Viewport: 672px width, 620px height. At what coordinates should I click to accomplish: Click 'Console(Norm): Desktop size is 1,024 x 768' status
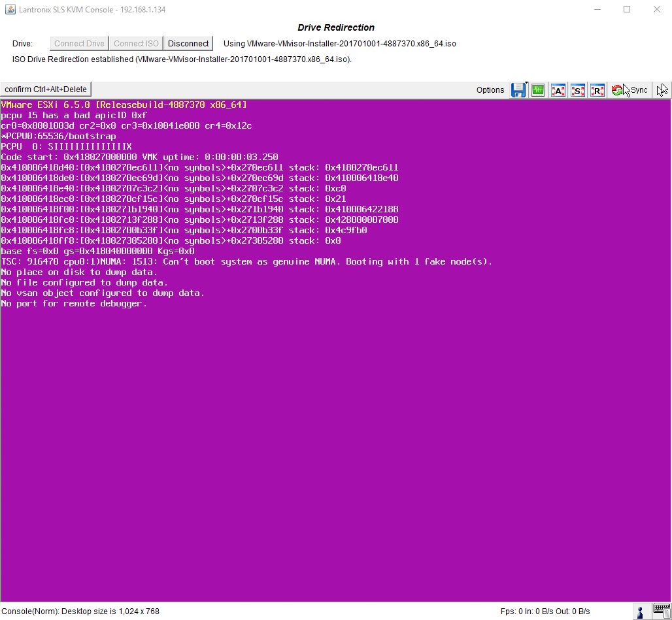coord(80,611)
